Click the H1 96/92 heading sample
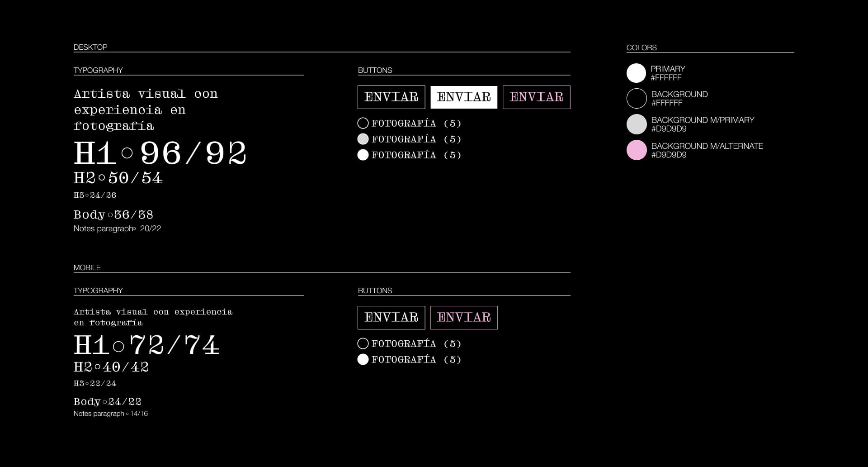Screen dimensions: 868x467 (x=160, y=153)
